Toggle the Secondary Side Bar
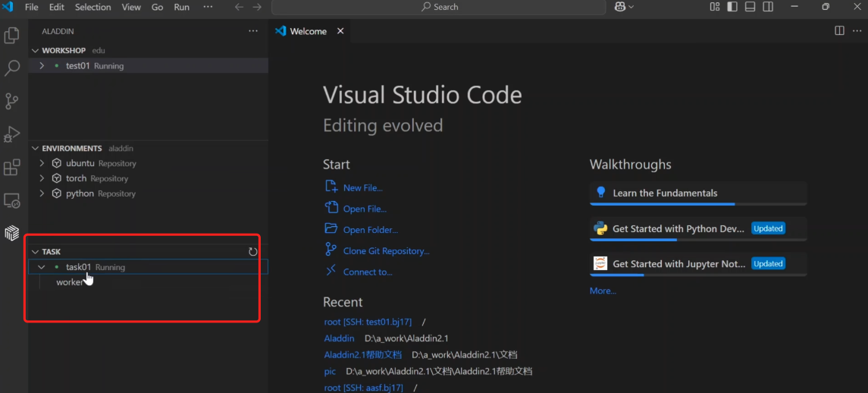868x393 pixels. (x=768, y=7)
